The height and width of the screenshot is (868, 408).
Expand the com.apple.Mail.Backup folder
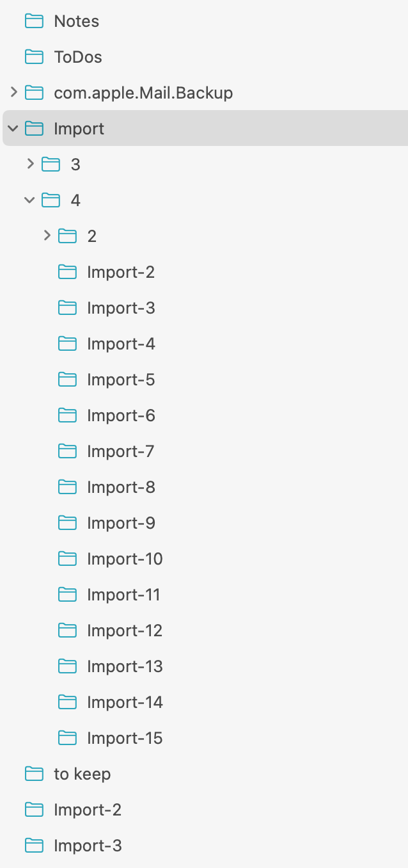coord(13,93)
